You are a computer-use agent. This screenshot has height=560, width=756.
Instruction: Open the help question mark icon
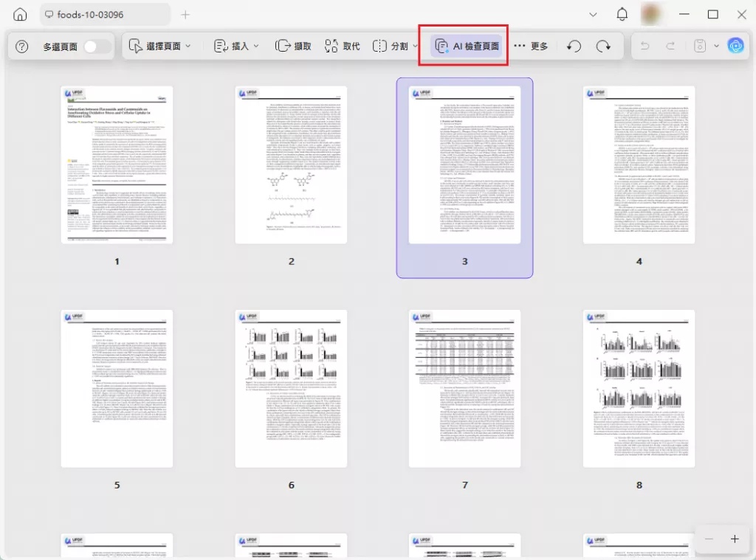[x=21, y=46]
